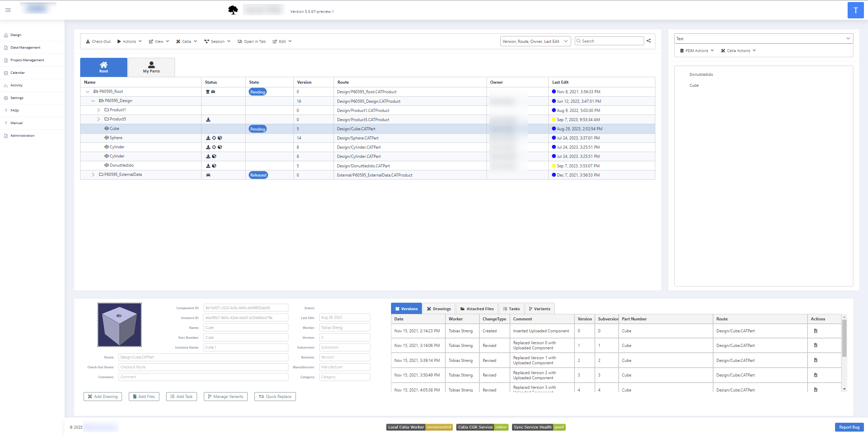Open Settings from the sidebar
The height and width of the screenshot is (435, 868).
tap(17, 98)
